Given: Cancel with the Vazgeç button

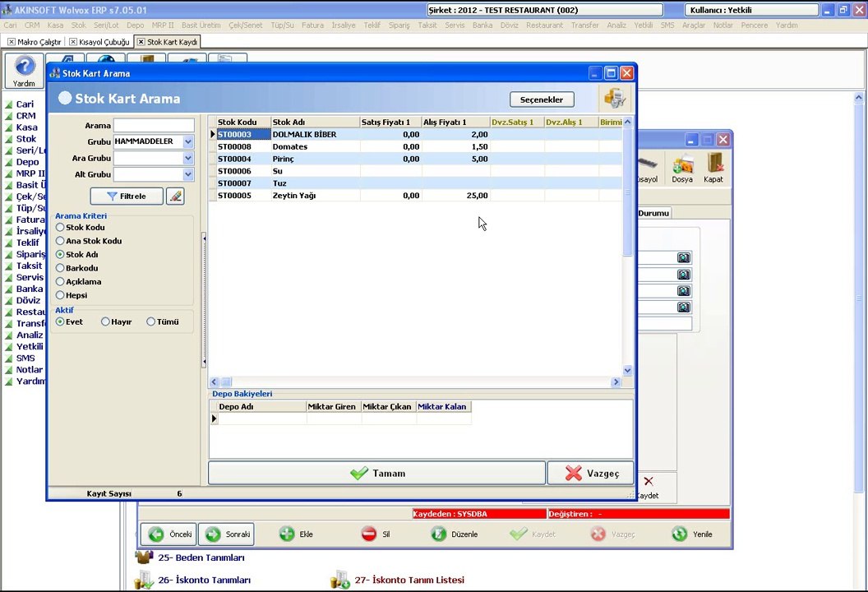Looking at the screenshot, I should [591, 474].
